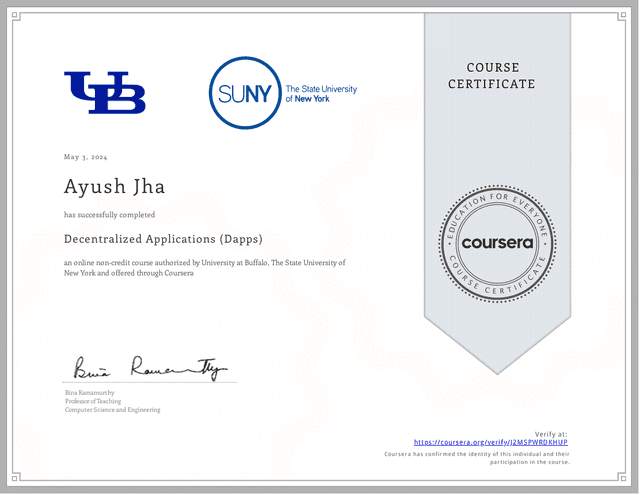Click the SUNY circular logo

click(245, 93)
